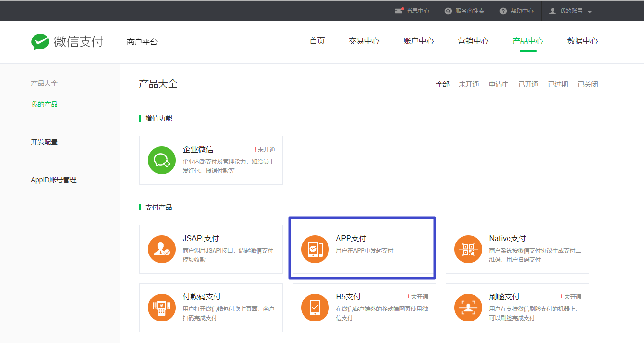Viewport: 644px width, 343px height.
Task: Click the H5支付 mobile icon
Action: [315, 308]
